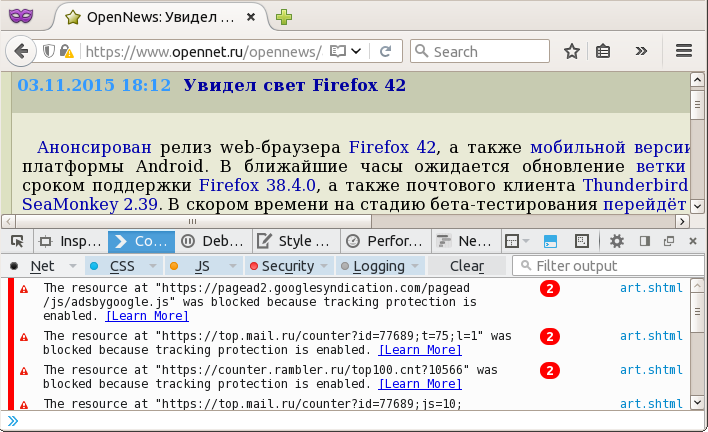
Task: Open the hamburger menu
Action: (684, 51)
